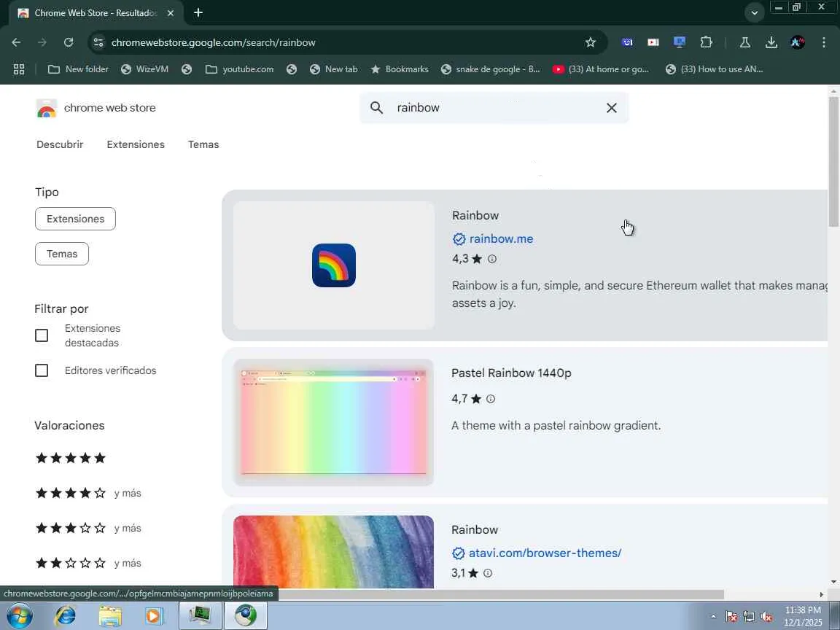Open the New tab bookmark
The height and width of the screenshot is (630, 840).
tap(334, 69)
